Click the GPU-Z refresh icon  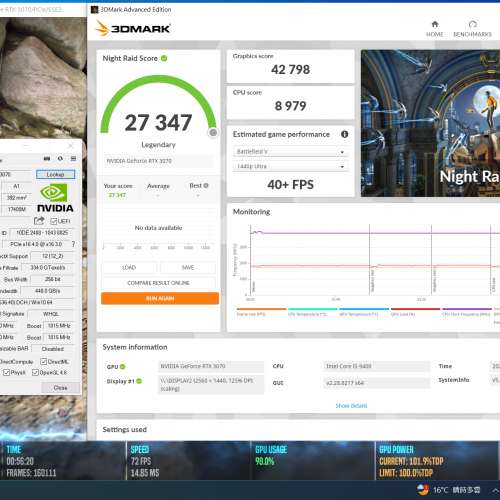pyautogui.click(x=60, y=158)
